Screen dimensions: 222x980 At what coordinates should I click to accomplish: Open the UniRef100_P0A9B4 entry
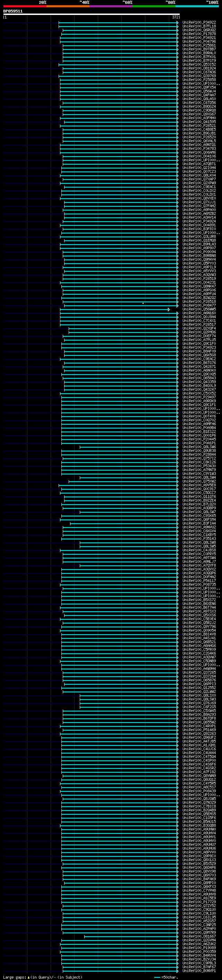tap(199, 428)
